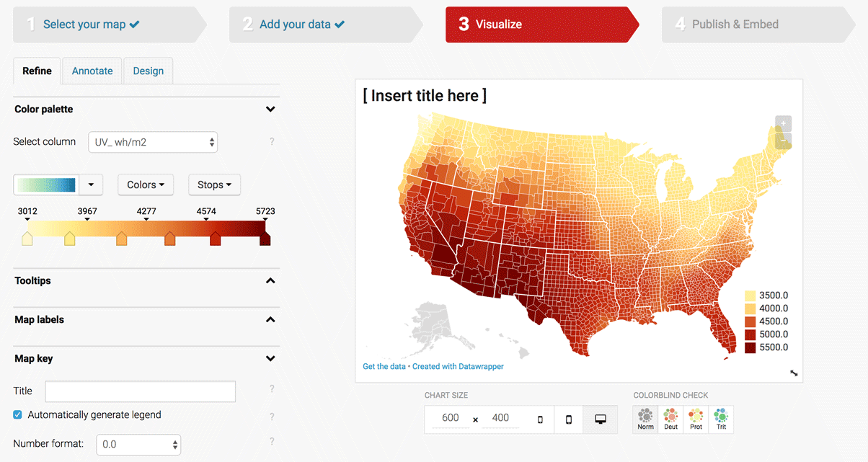Click the map zoom-out minus icon
Screen dimensions: 868x462
pyautogui.click(x=784, y=141)
